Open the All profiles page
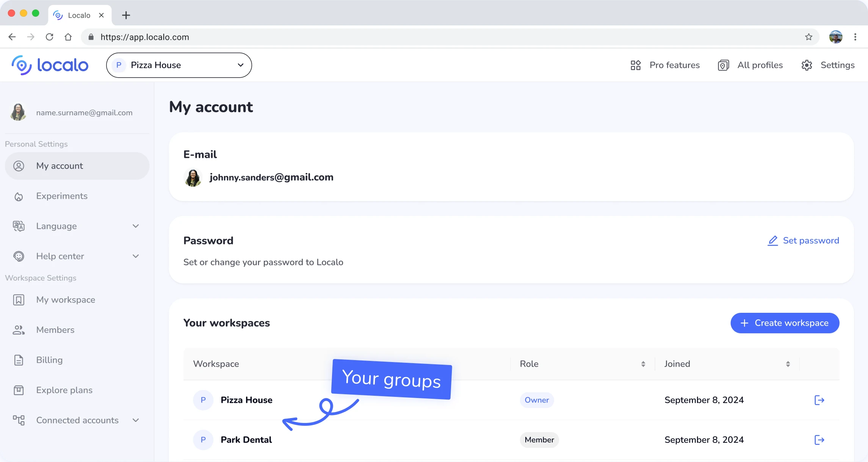The width and height of the screenshot is (868, 462). [750, 65]
